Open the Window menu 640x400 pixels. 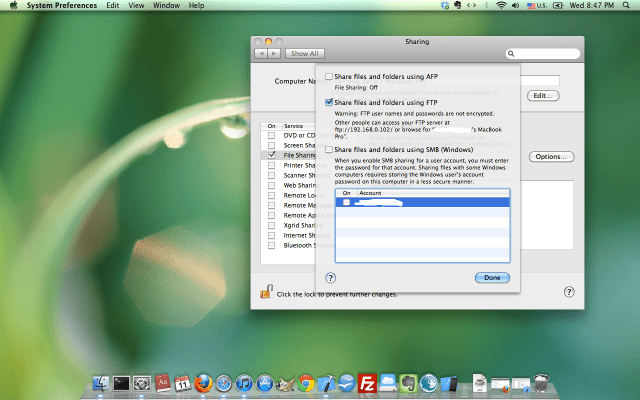[166, 6]
